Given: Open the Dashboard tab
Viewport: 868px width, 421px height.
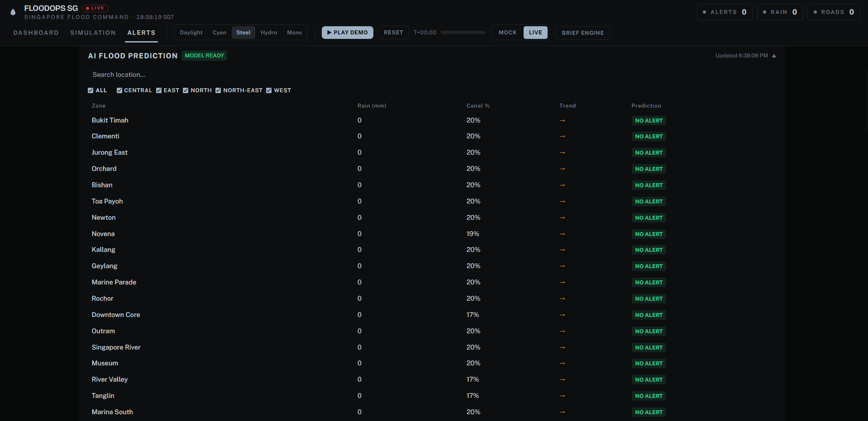Looking at the screenshot, I should 36,33.
